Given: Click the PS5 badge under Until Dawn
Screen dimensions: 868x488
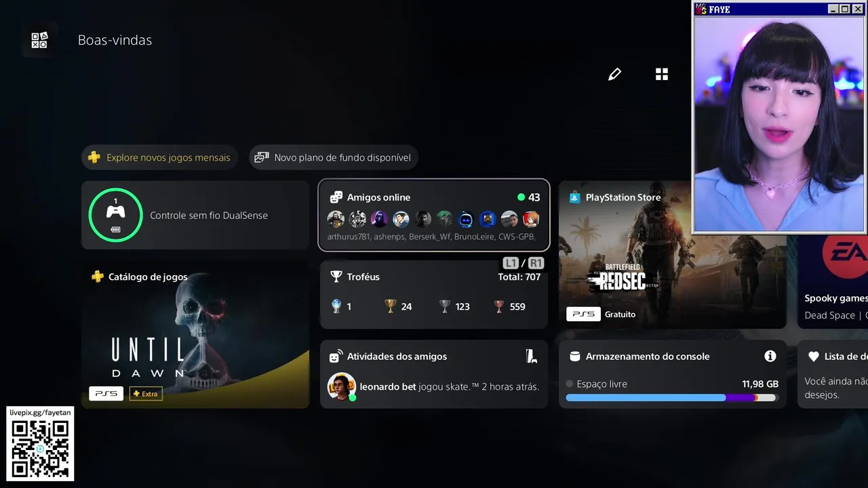Looking at the screenshot, I should point(106,393).
